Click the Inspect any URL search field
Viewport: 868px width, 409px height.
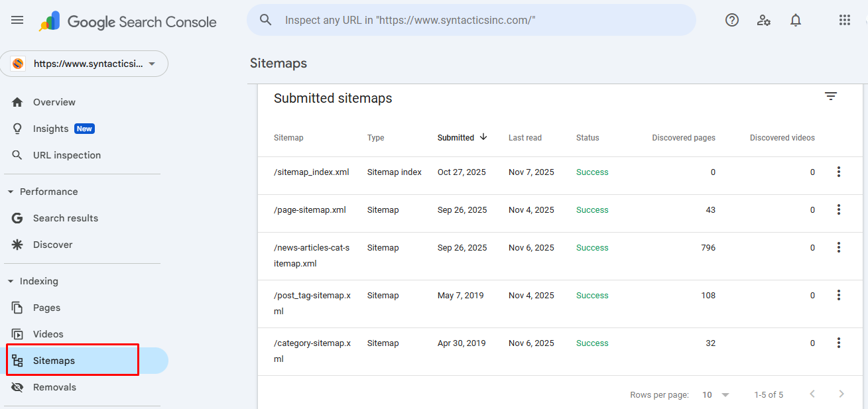coord(471,20)
